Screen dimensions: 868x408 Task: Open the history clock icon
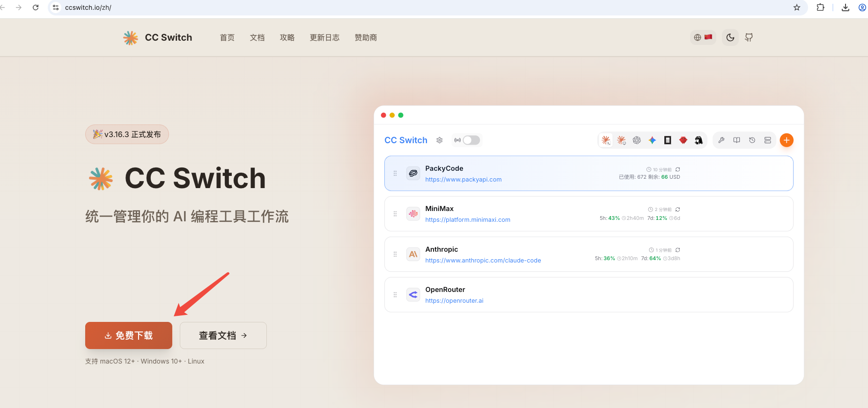point(752,140)
